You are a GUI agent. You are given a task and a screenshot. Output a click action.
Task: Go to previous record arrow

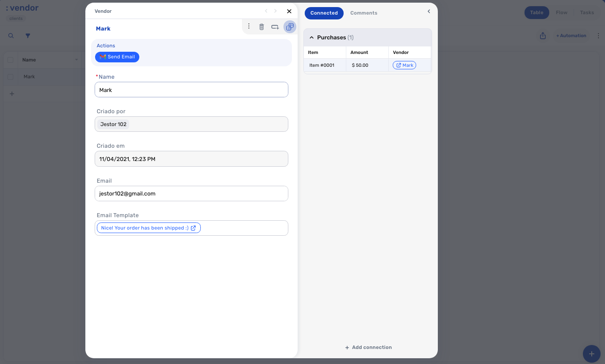(266, 11)
